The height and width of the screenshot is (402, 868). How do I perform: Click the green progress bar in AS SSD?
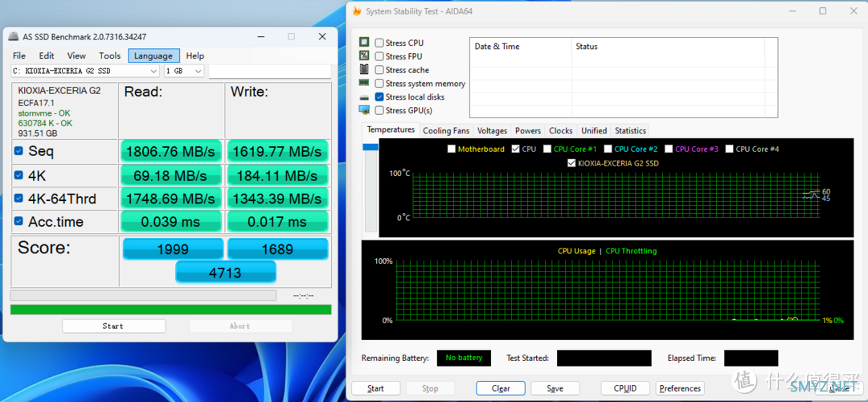171,309
